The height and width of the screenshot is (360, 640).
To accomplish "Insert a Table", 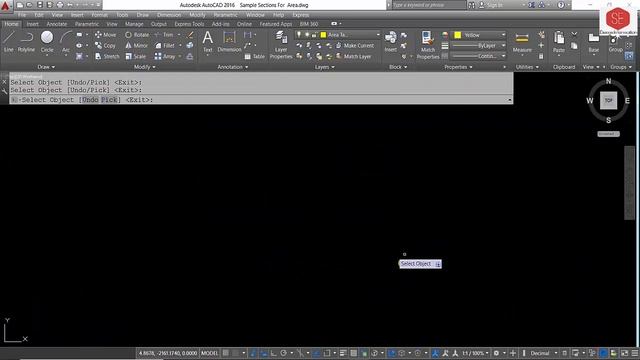I will point(255,56).
